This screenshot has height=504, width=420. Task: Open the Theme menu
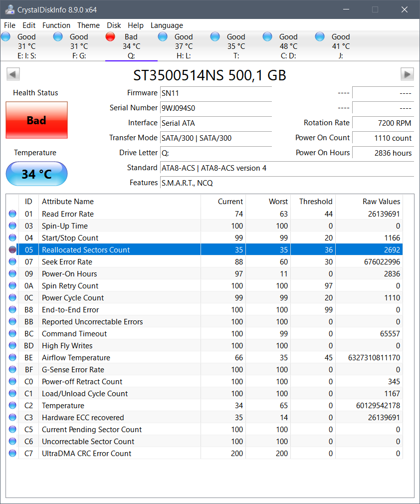[x=88, y=25]
